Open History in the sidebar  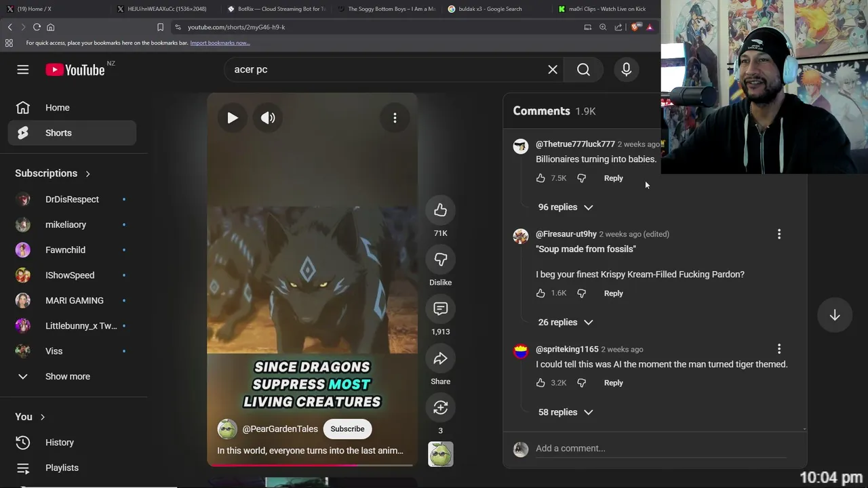click(x=72, y=443)
